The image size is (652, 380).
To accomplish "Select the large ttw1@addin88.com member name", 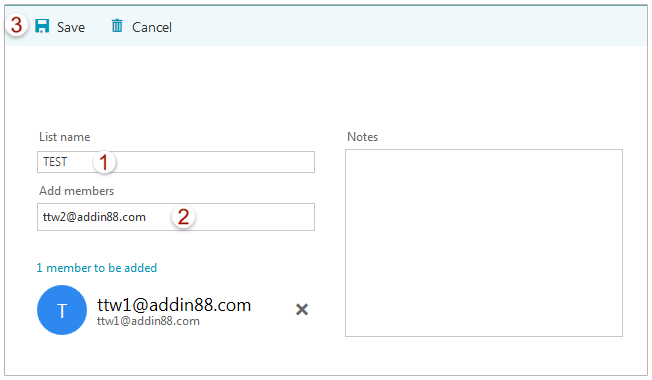I will (174, 305).
